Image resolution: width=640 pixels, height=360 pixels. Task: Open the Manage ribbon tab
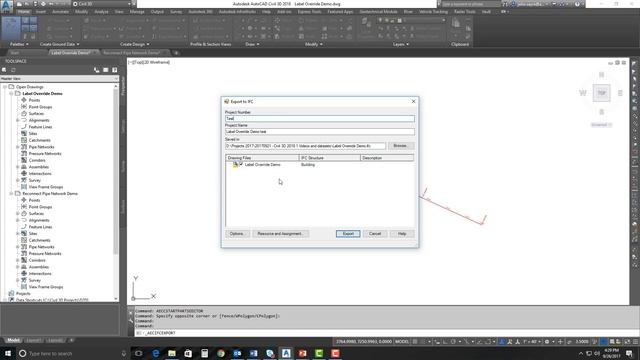(137, 12)
